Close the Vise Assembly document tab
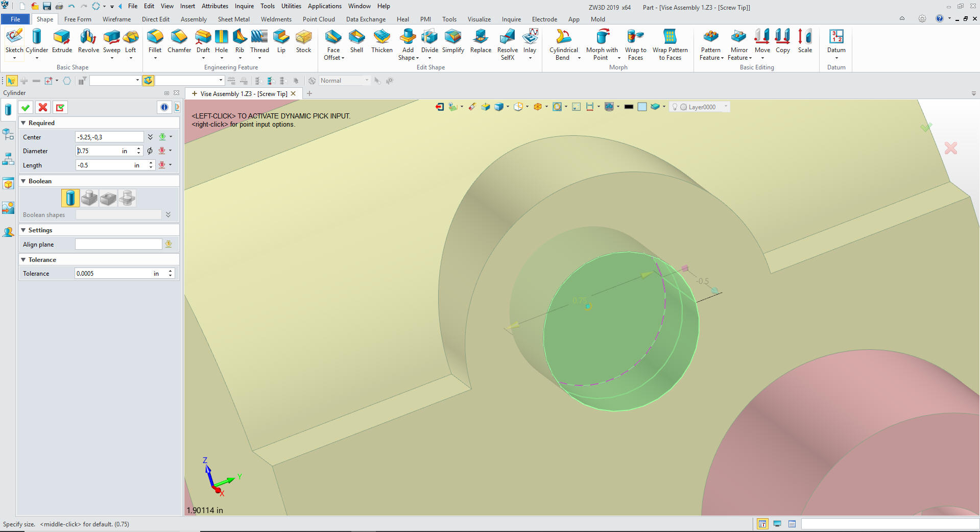Screen dimensions: 980x532 coord(293,93)
